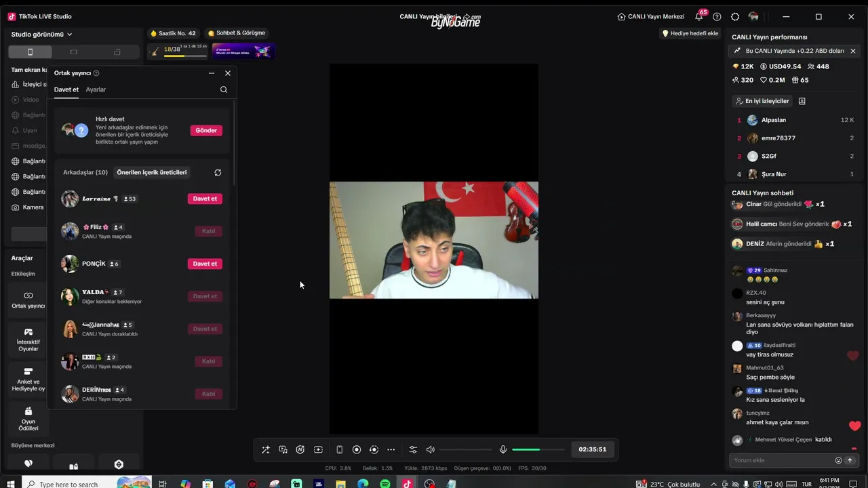Viewport: 868px width, 488px height.
Task: Click the stream timer 02:35:51
Action: coord(593,449)
